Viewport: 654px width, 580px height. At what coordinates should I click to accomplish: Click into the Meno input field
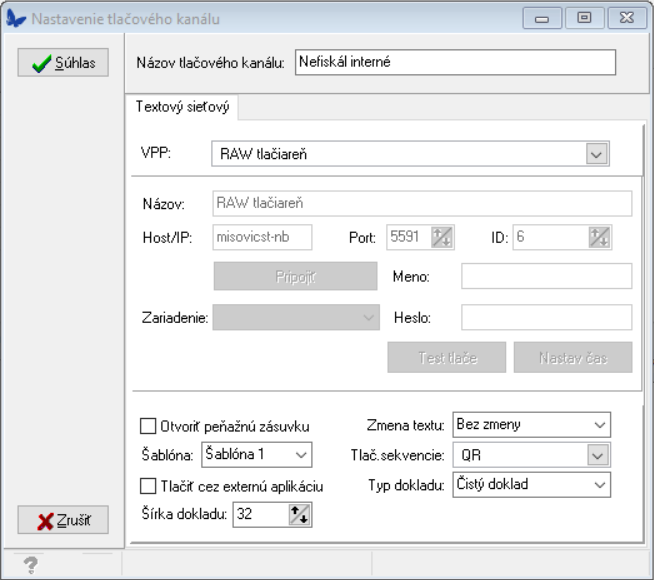point(546,276)
